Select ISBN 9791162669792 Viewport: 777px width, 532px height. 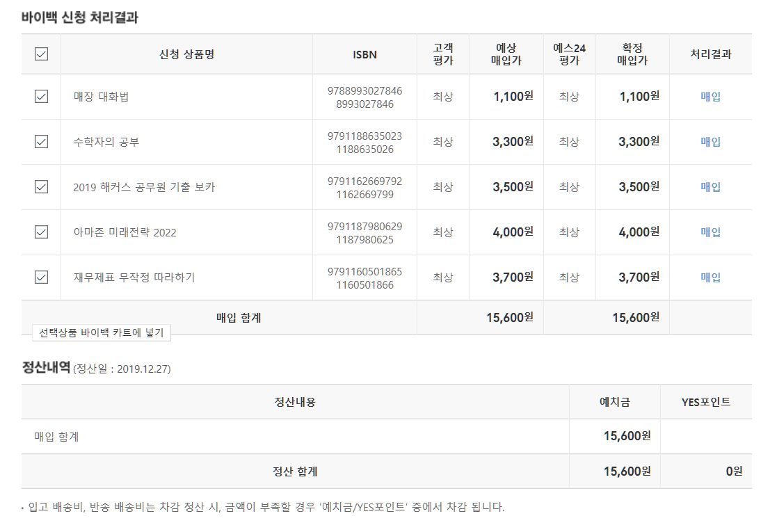point(365,182)
